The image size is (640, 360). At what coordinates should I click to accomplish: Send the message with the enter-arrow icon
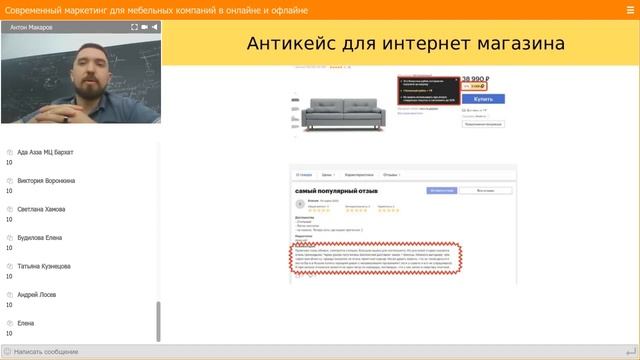(x=631, y=351)
